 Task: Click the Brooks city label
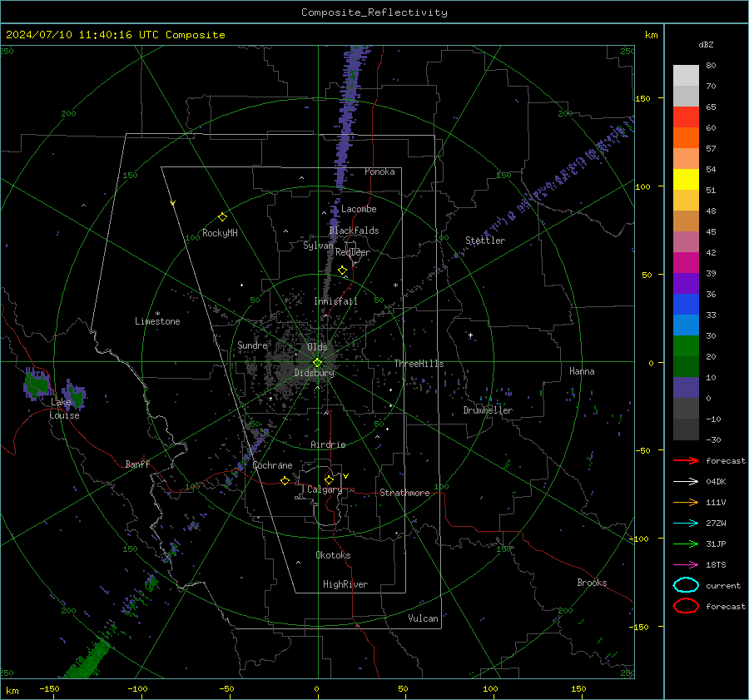(592, 583)
